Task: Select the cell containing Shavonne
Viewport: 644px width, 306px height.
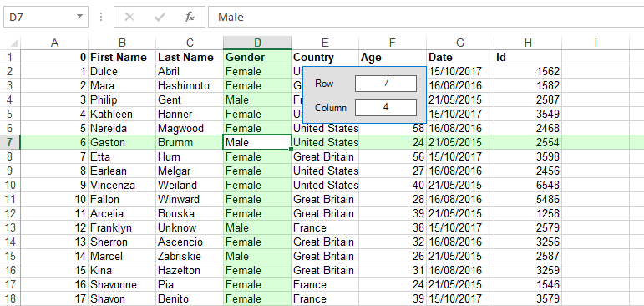Action: coord(122,284)
